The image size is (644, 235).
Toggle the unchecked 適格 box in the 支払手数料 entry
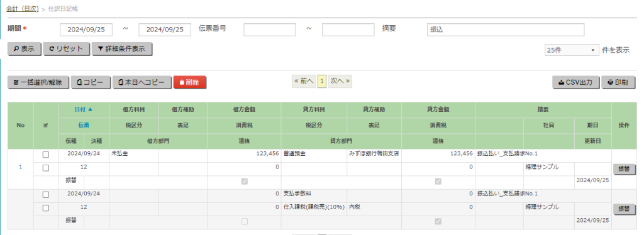(x=245, y=221)
